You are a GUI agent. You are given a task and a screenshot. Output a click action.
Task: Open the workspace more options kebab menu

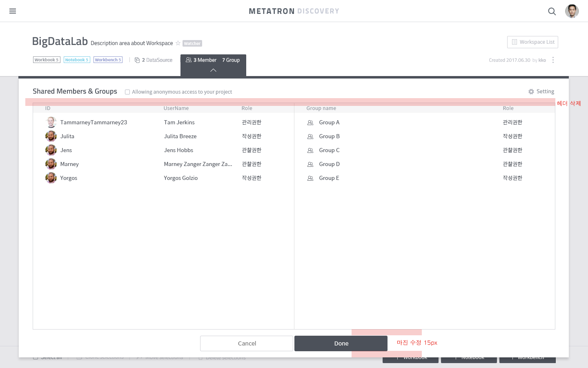point(553,60)
